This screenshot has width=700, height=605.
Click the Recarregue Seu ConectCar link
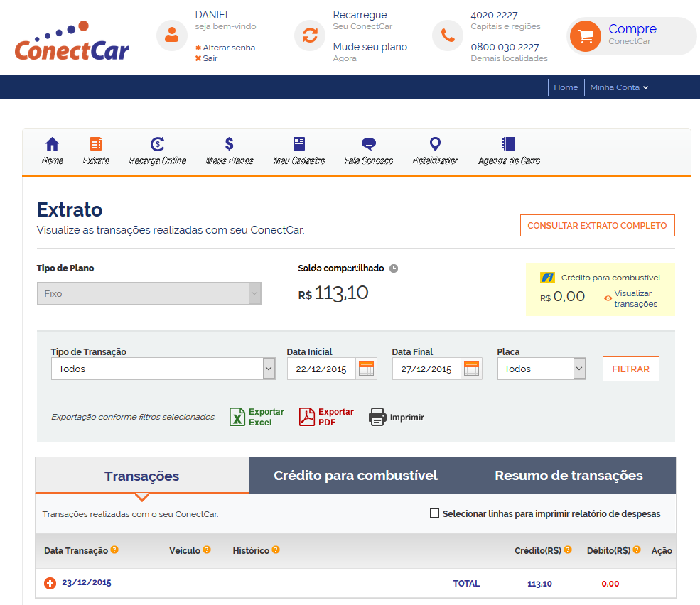[362, 20]
